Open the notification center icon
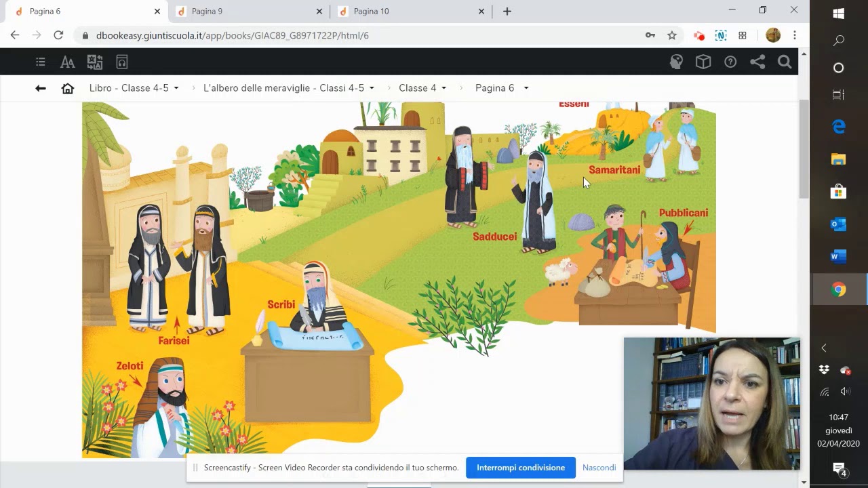This screenshot has width=868, height=488. [839, 469]
